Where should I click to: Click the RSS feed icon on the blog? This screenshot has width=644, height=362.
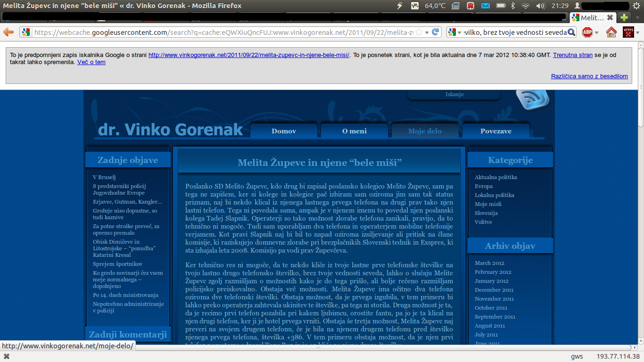click(x=532, y=97)
